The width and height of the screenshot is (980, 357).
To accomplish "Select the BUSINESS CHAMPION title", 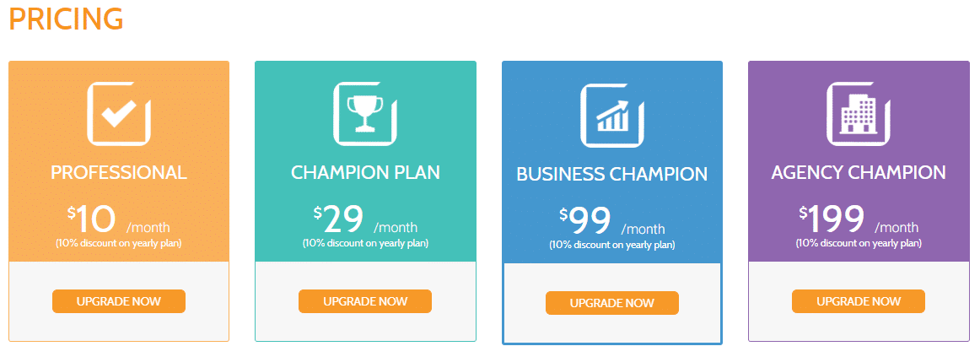I will click(612, 175).
